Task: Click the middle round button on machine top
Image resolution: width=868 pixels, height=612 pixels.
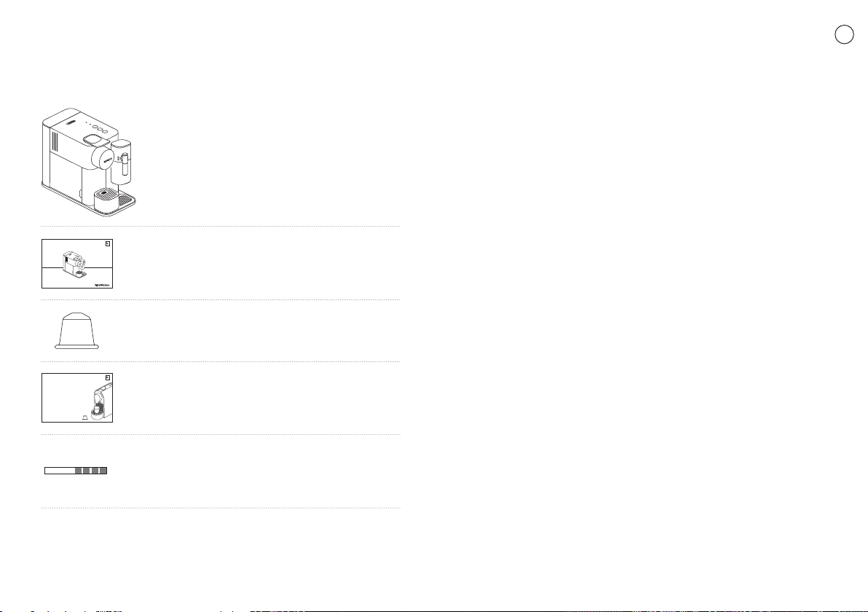Action: click(x=100, y=128)
